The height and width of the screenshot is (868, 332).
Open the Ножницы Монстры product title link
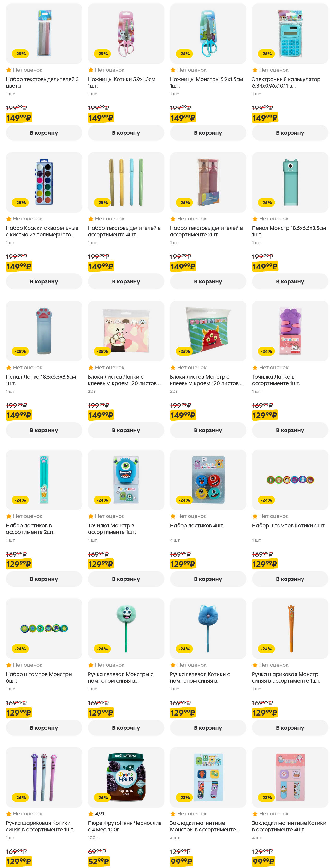click(x=206, y=83)
